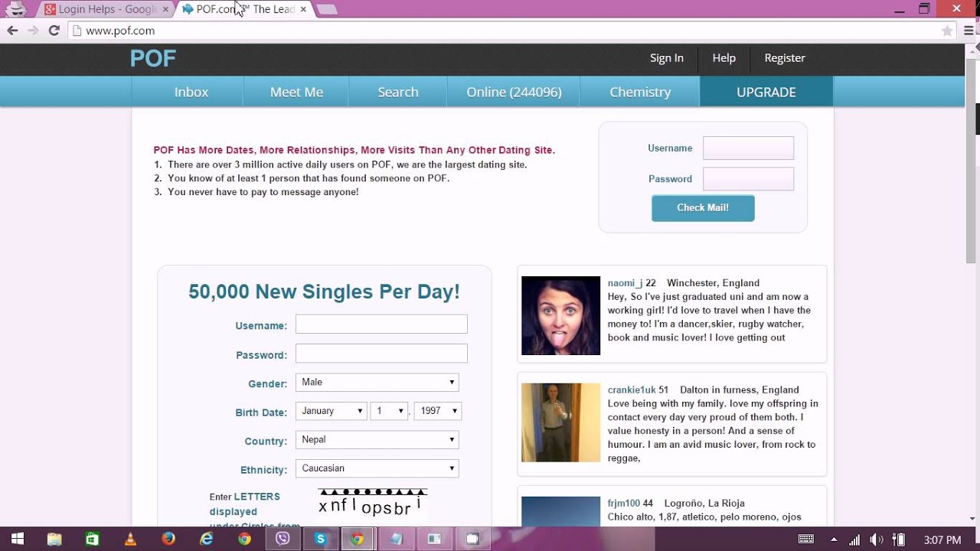Expand birth day dropdown
Image resolution: width=980 pixels, height=551 pixels.
click(x=389, y=411)
